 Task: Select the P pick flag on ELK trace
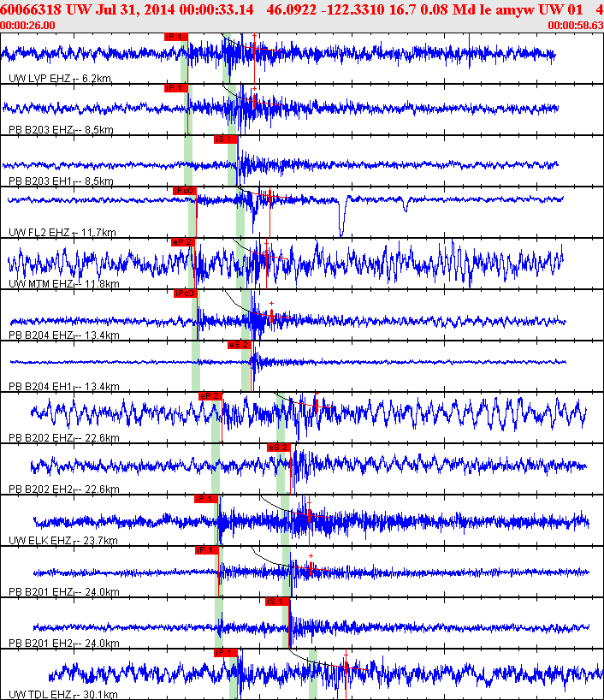[x=206, y=499]
